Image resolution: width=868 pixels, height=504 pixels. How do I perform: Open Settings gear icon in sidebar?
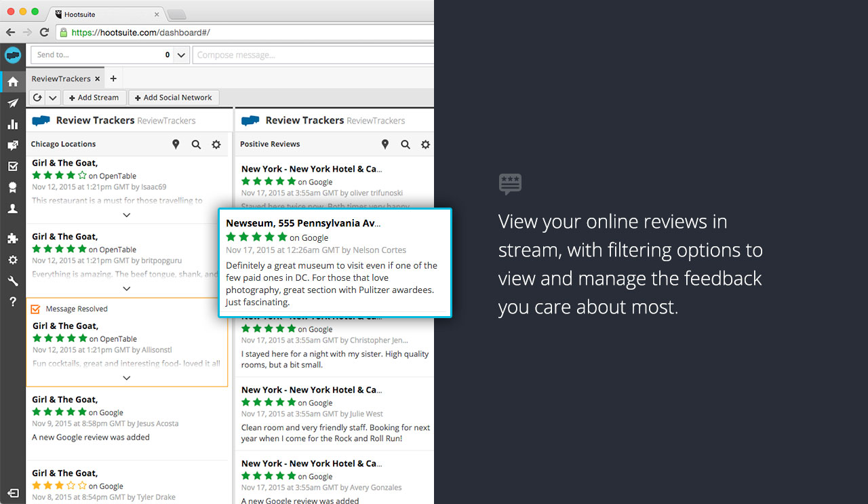click(x=12, y=260)
